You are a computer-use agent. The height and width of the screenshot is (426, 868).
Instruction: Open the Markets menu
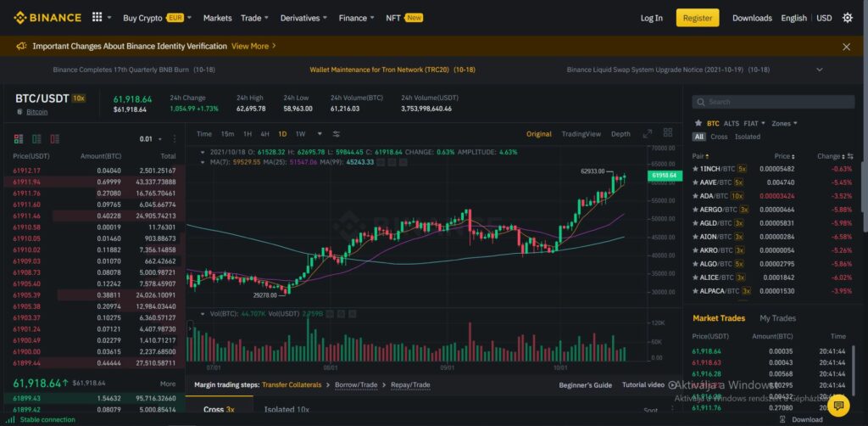(x=218, y=18)
